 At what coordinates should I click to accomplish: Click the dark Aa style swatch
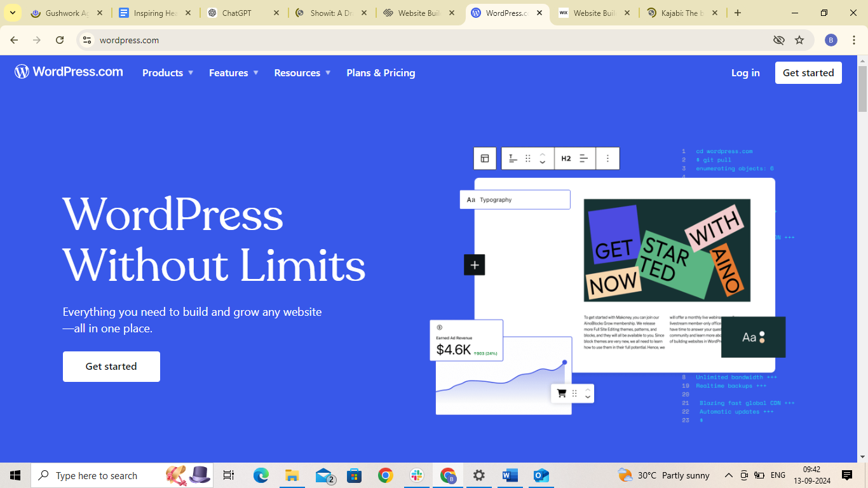pyautogui.click(x=753, y=337)
